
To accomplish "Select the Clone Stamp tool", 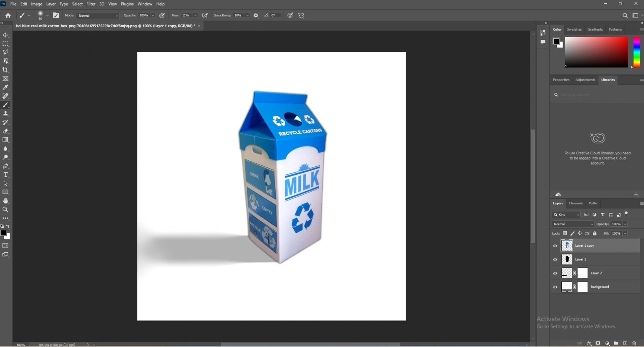I will tap(5, 114).
